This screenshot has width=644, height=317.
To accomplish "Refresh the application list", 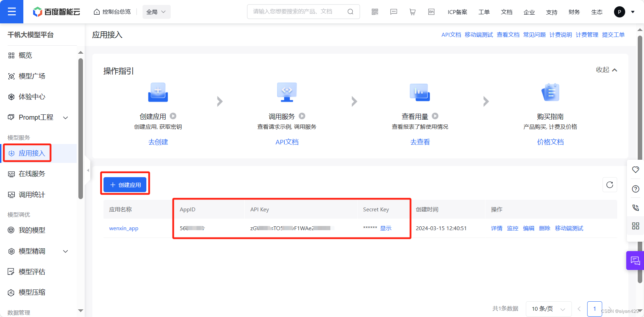I will coord(610,185).
